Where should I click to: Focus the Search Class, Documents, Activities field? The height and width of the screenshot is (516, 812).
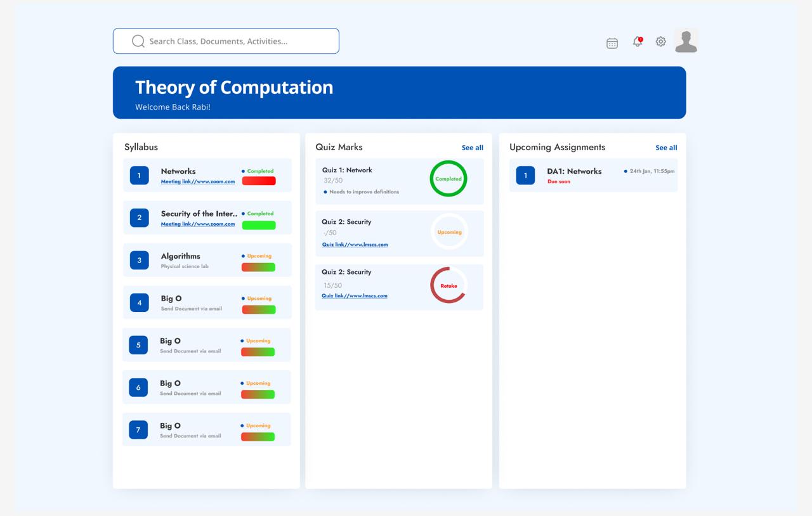pyautogui.click(x=226, y=41)
